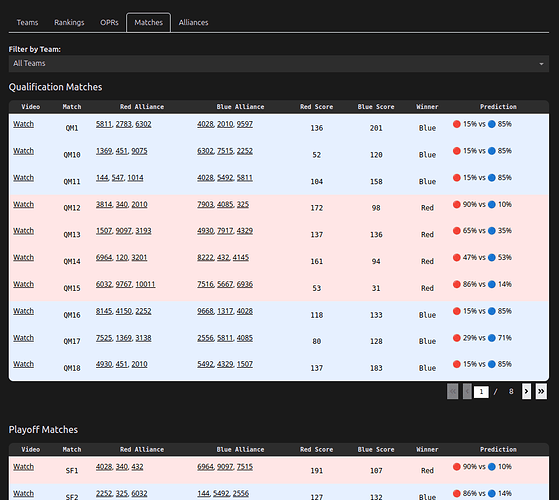Watch the SF1 playoff match video
Viewport: 559px width, 500px height.
24,467
